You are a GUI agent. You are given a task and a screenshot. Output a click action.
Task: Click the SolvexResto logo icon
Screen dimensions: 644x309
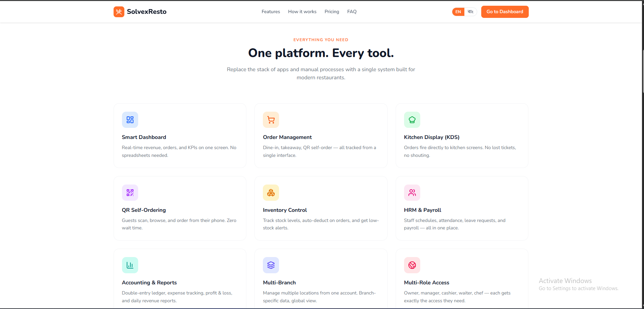119,12
